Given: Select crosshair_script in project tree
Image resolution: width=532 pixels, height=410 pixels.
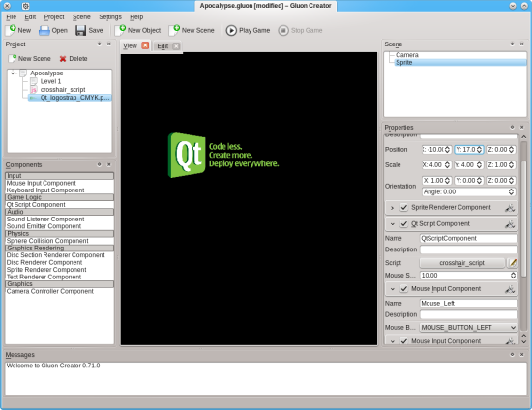Looking at the screenshot, I should (x=63, y=90).
